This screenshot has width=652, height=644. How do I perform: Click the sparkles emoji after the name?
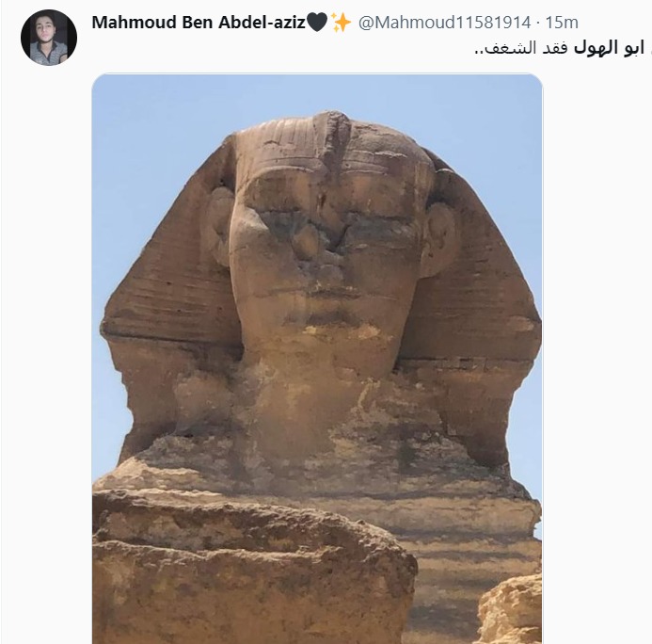click(341, 22)
